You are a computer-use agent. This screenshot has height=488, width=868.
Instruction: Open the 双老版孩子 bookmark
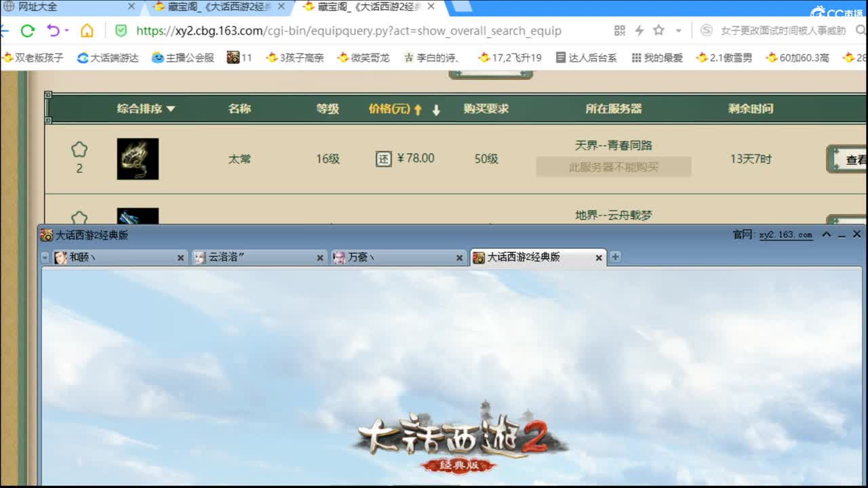[x=33, y=58]
